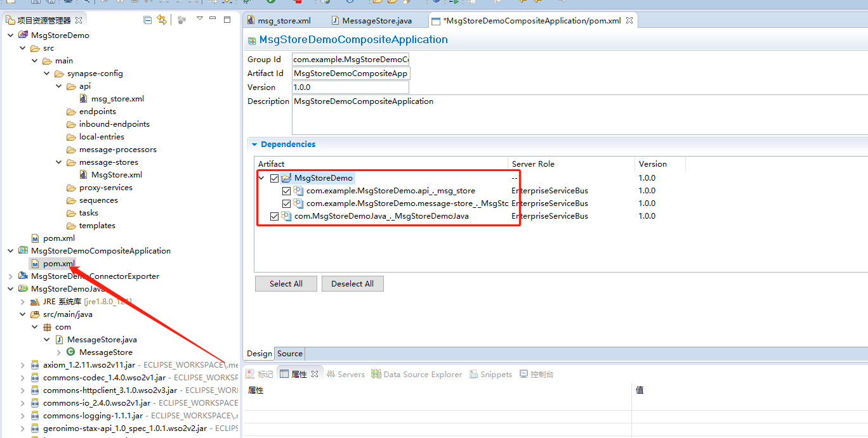Collapse the api folder
Screen dimensions: 868x438
58,86
